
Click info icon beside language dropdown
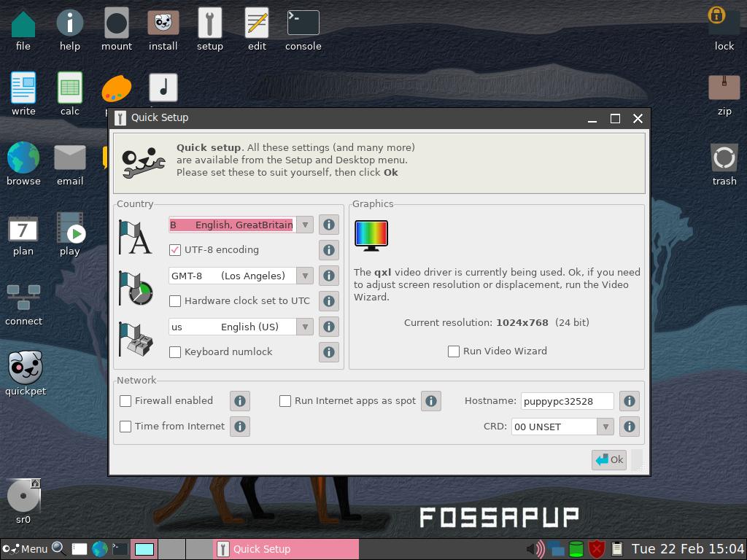click(329, 225)
